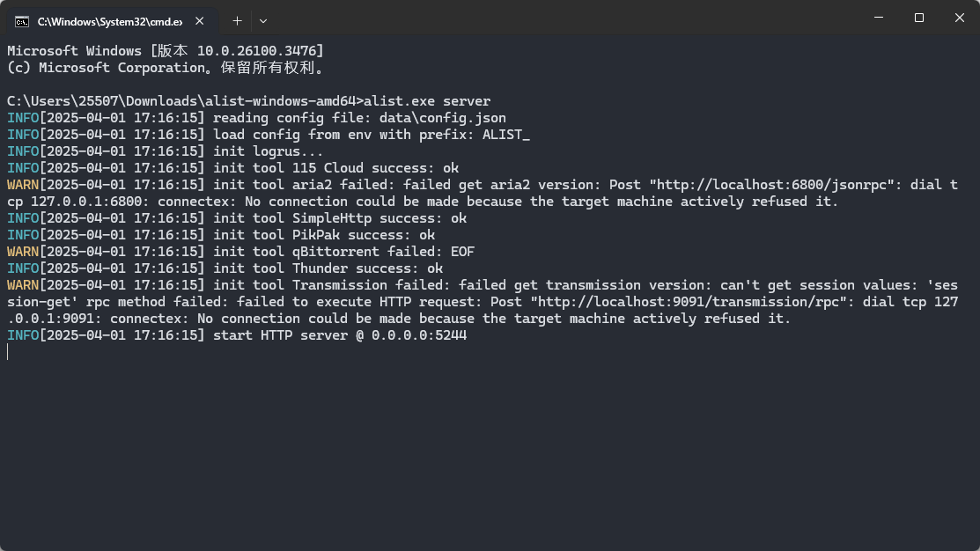
Task: Click the Microsoft Windows version line
Action: 166,51
